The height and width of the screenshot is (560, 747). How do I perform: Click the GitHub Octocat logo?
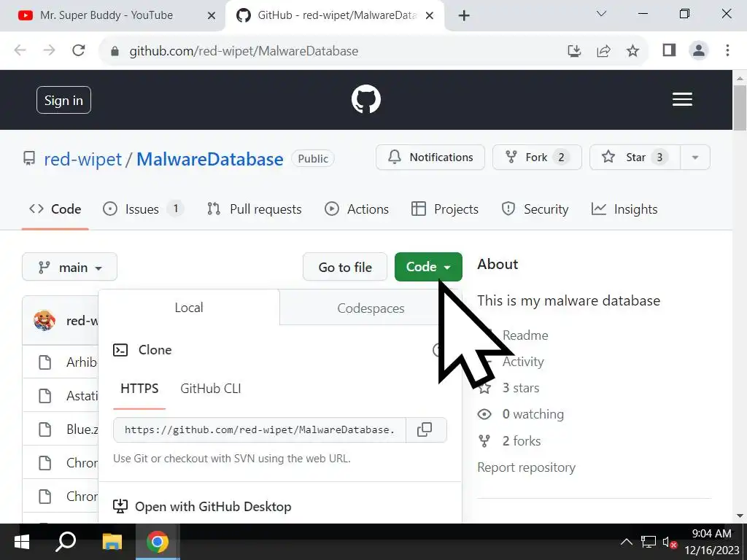click(x=366, y=99)
